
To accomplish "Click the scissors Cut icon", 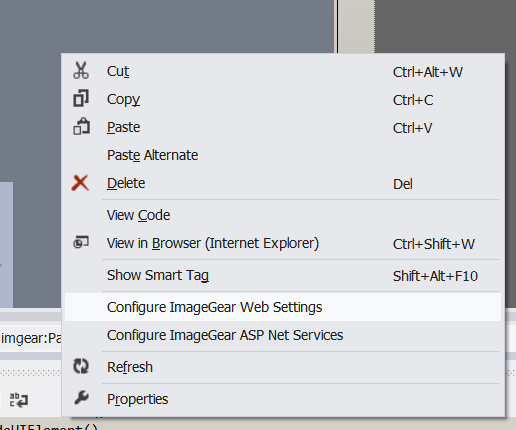I will click(81, 70).
